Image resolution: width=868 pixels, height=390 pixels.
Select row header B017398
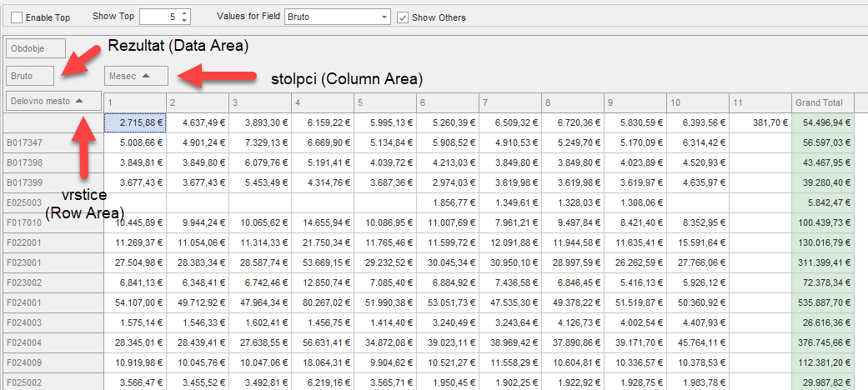tap(53, 162)
